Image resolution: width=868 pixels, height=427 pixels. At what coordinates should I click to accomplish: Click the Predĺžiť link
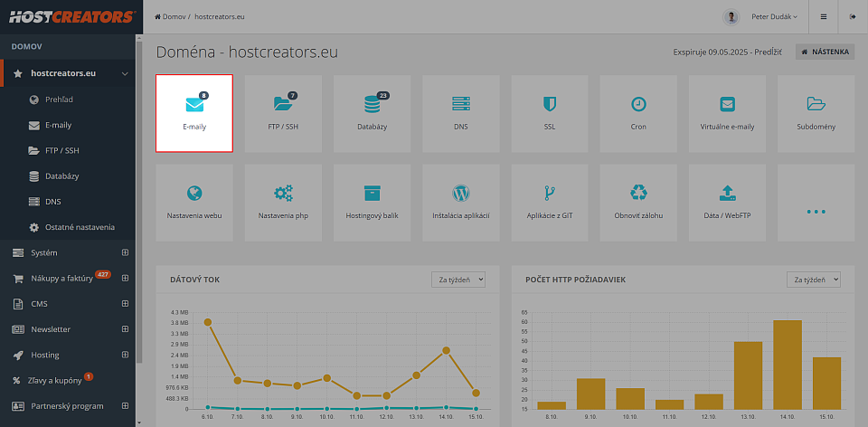coord(769,52)
